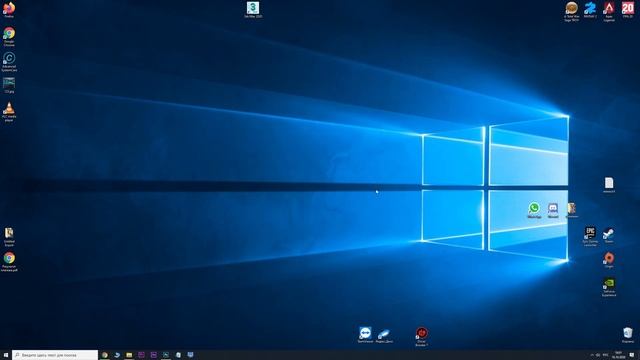Open Chrome from the taskbar
The image size is (640, 360).
pyautogui.click(x=105, y=355)
